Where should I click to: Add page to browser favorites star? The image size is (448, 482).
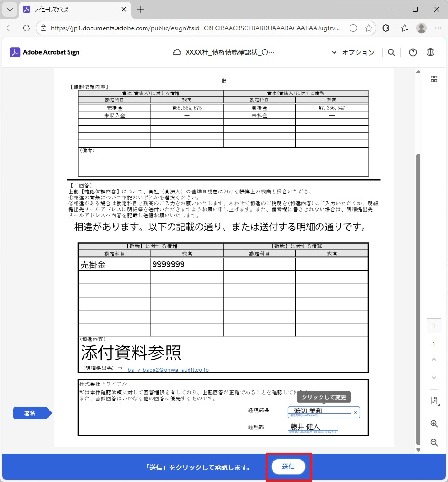point(369,28)
